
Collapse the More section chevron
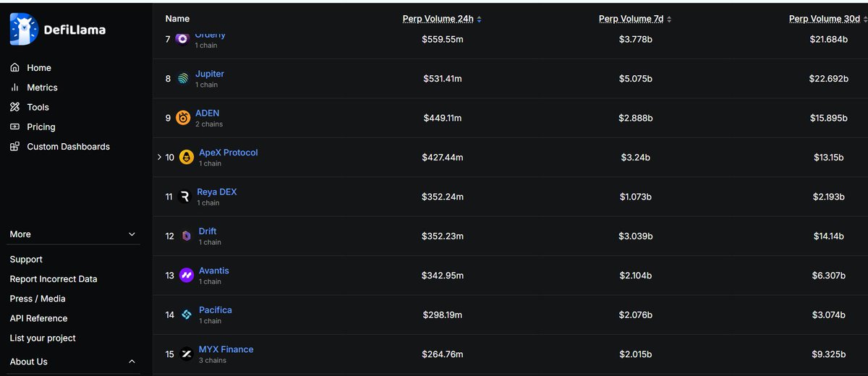coord(132,234)
